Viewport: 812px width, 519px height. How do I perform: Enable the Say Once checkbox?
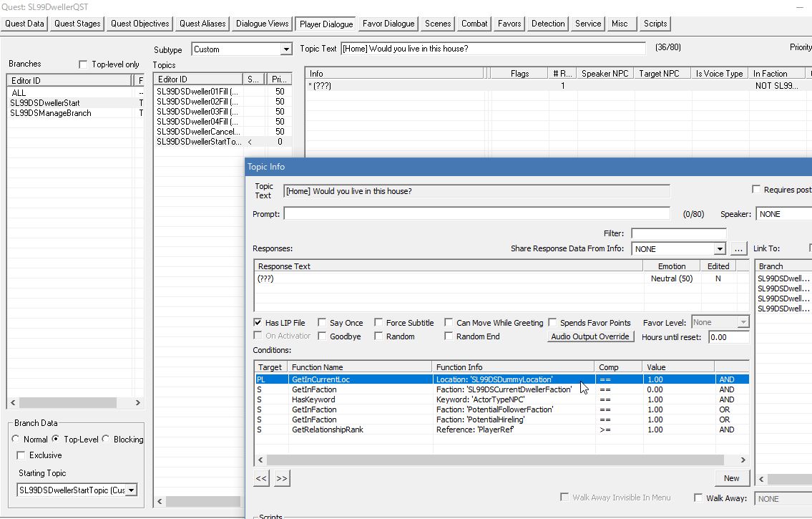coord(323,323)
